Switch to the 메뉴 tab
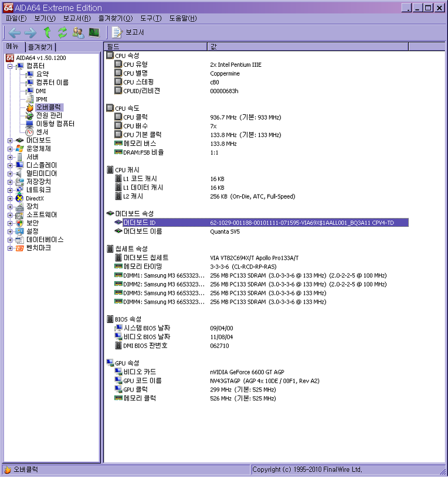448x477 pixels. click(12, 46)
